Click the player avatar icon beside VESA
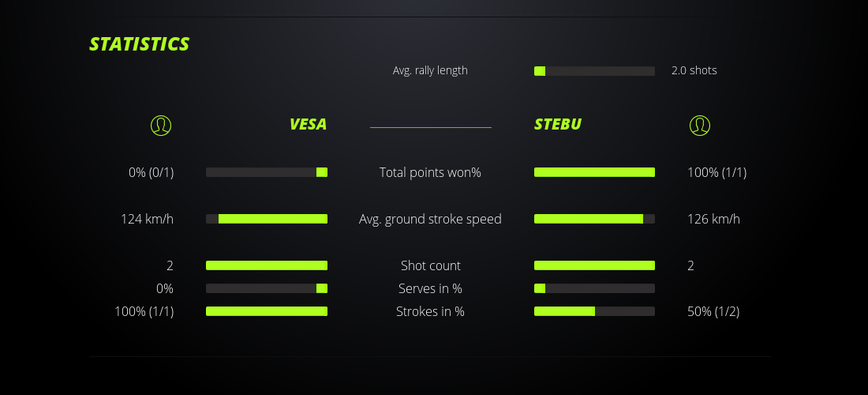 [x=161, y=125]
